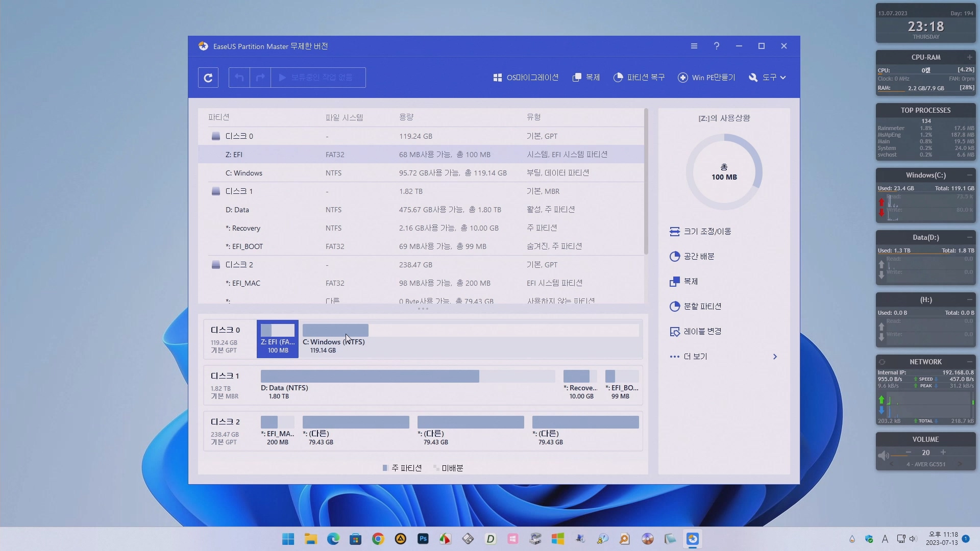Click 디스크 1 label in disk map

coord(225,376)
